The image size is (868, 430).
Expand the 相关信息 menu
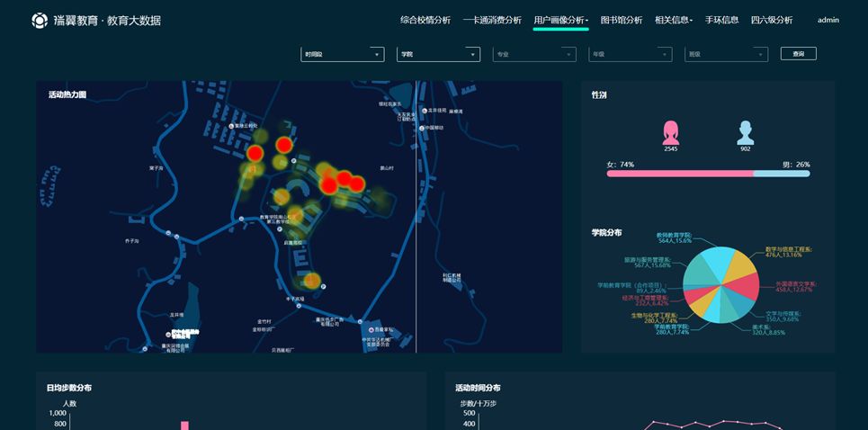click(x=674, y=21)
